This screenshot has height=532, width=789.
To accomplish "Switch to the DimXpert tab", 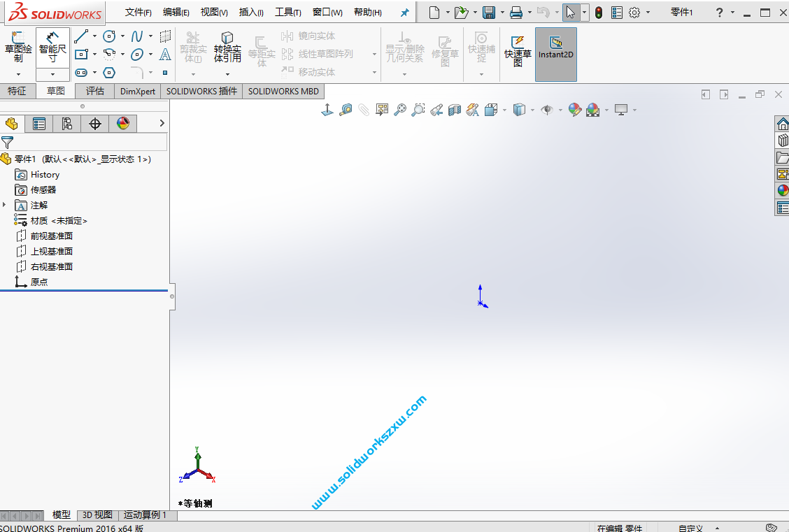I will click(137, 91).
